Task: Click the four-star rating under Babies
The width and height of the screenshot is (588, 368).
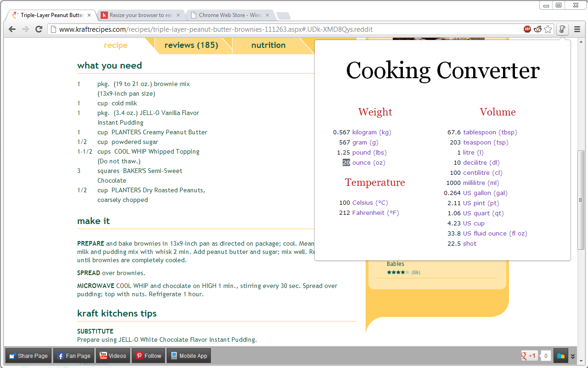Action: 398,272
